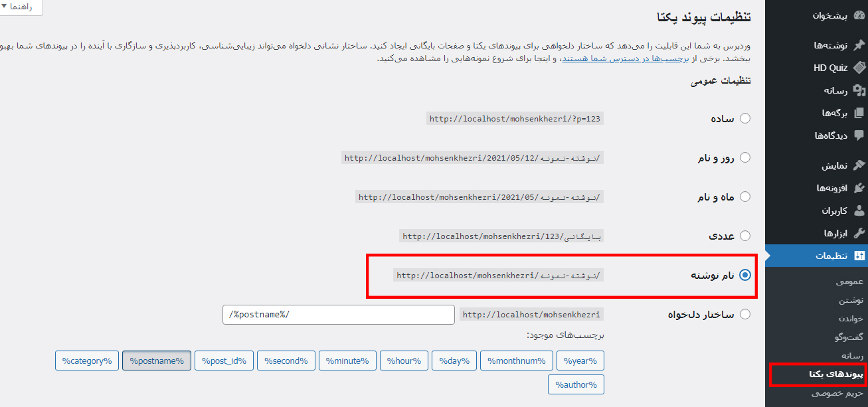Insert the %year% tag button
Image resolution: width=868 pixels, height=407 pixels.
580,361
